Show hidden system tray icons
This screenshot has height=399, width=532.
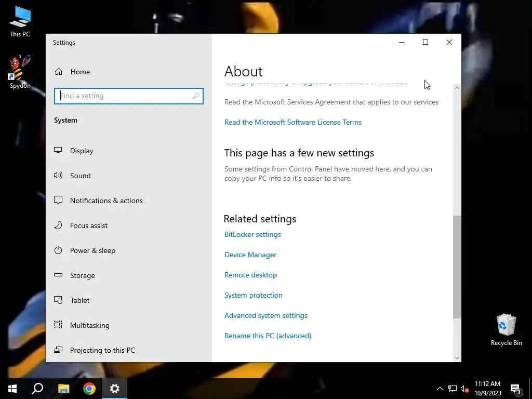(440, 389)
